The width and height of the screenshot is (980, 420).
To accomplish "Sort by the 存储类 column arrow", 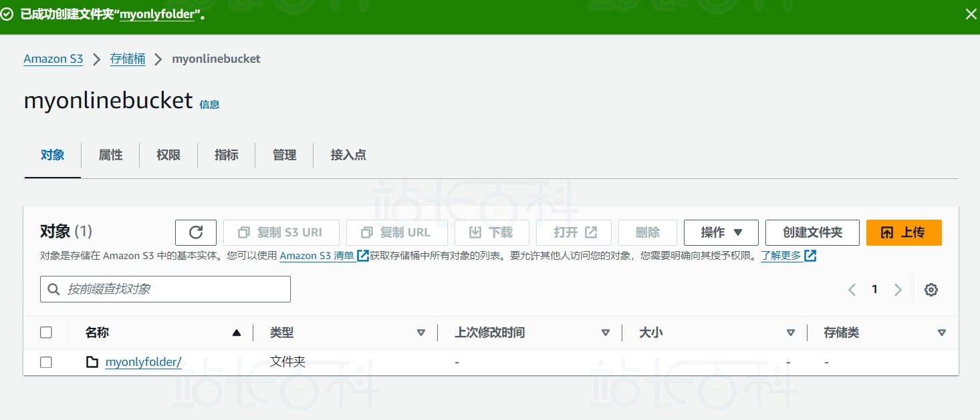I will pos(942,333).
